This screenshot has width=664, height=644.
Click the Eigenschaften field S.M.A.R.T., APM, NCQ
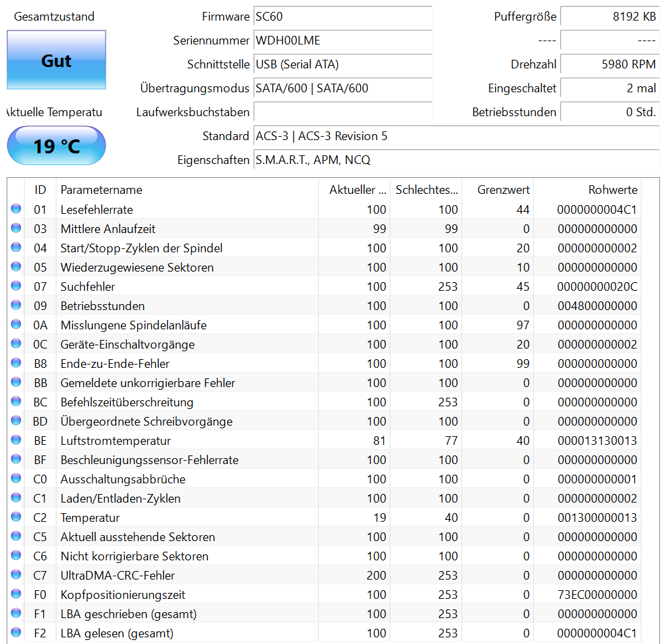click(x=457, y=160)
